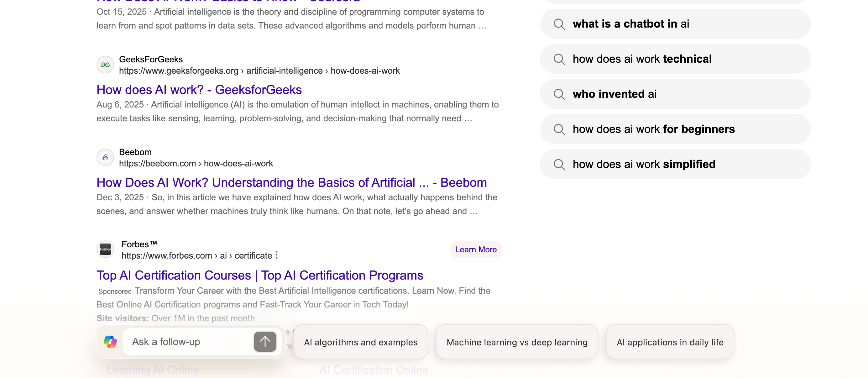Click the Forbes 'Learn More' button
This screenshot has height=378, width=868.
pos(475,249)
